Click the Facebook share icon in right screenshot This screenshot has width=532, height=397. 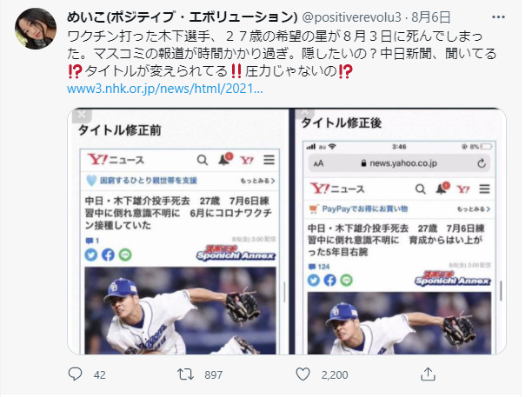click(x=329, y=280)
